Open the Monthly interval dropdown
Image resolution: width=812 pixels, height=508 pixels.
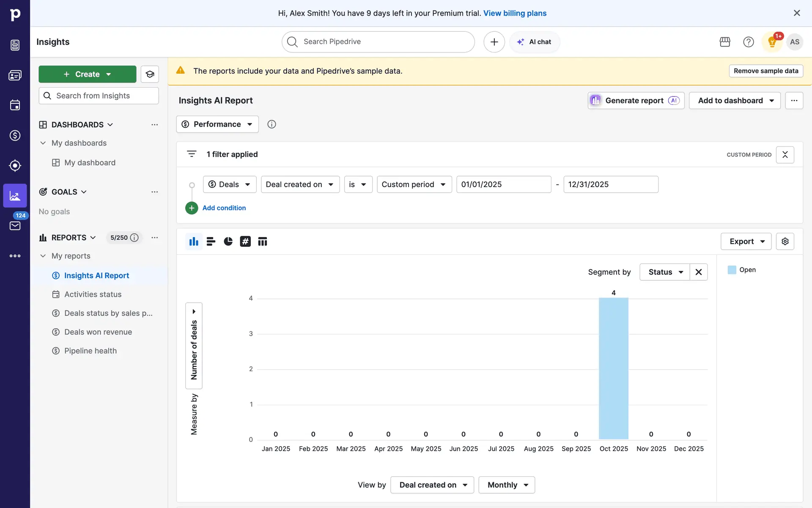click(506, 485)
